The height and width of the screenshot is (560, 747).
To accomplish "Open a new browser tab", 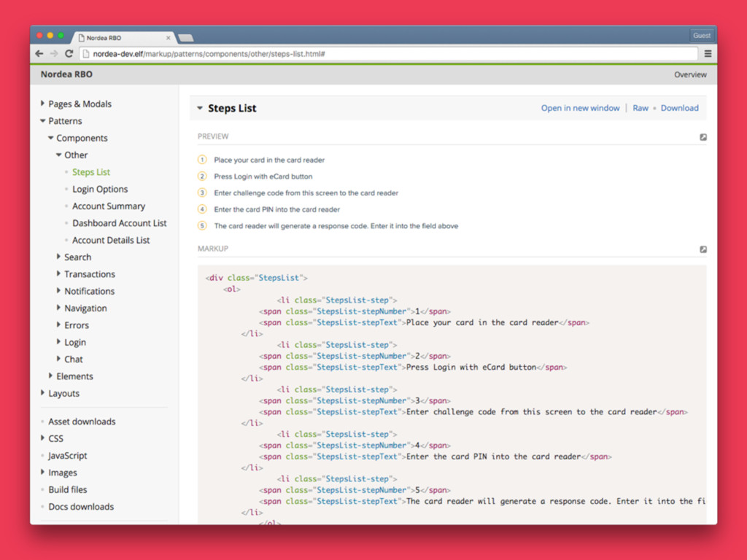I will click(x=185, y=37).
